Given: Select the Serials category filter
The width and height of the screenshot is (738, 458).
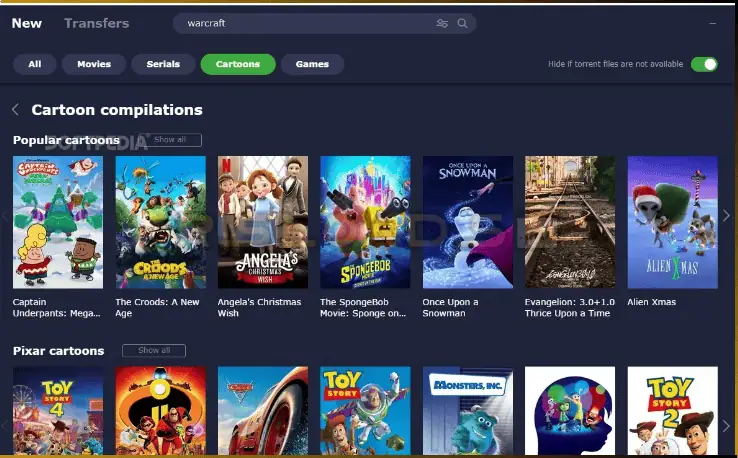Looking at the screenshot, I should coord(163,64).
